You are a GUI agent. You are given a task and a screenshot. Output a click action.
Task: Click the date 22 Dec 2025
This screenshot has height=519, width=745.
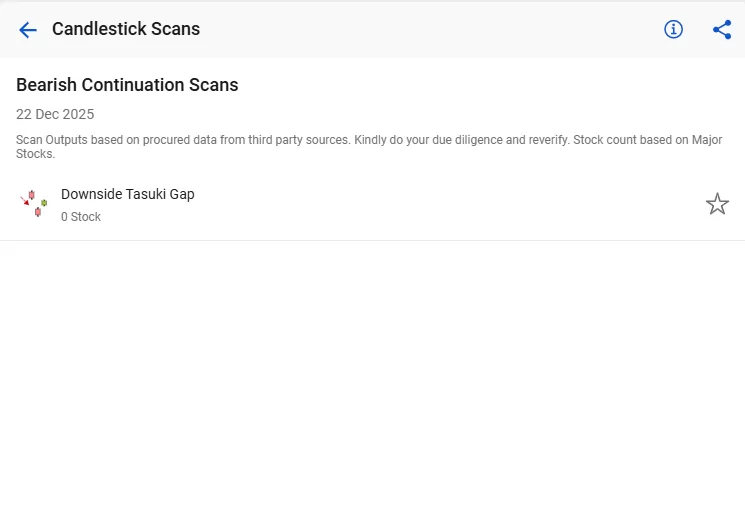point(55,114)
